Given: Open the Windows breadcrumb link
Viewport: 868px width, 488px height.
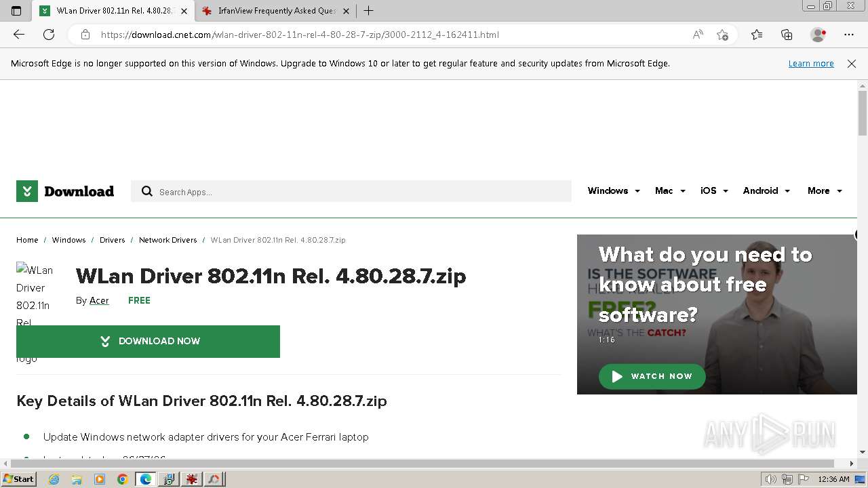Looking at the screenshot, I should click(x=68, y=240).
